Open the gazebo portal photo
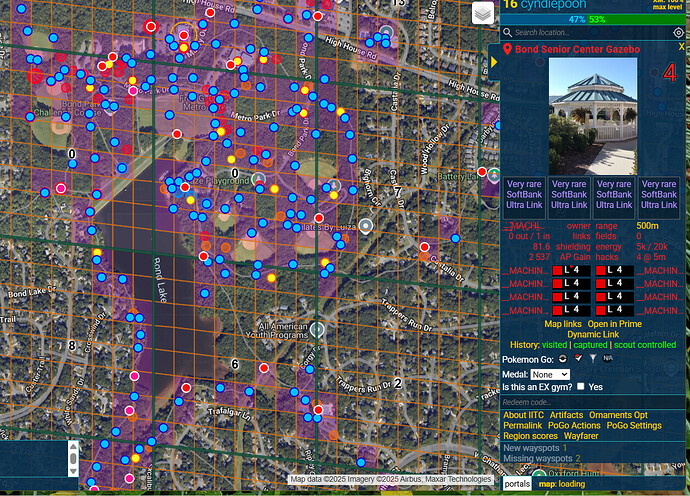Screen dimensions: 690x496 [593, 116]
